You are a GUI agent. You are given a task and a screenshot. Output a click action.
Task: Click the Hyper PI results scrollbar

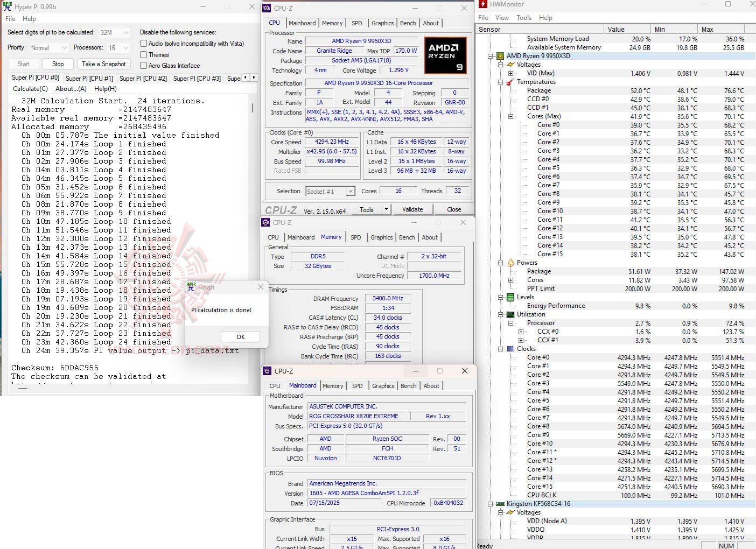(x=252, y=108)
